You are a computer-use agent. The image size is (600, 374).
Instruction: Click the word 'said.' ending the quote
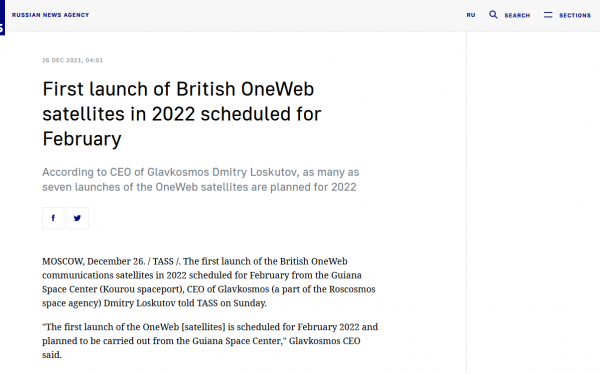point(52,355)
